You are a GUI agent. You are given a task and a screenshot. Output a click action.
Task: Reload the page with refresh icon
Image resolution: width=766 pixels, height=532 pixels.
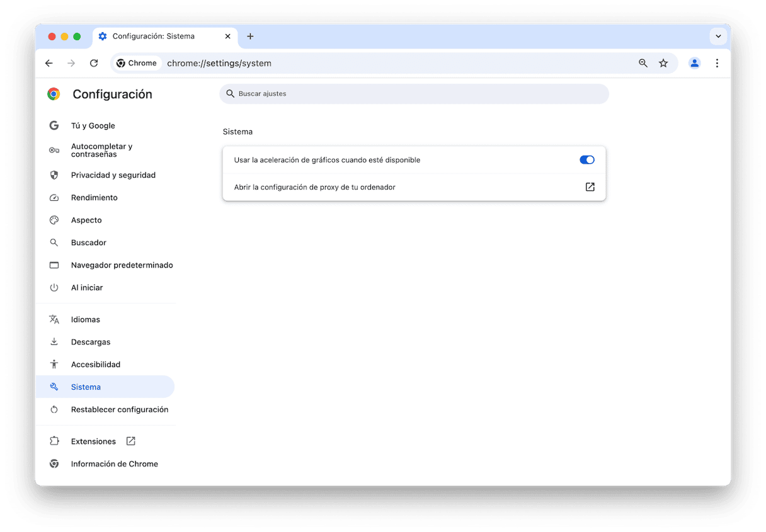[x=94, y=63]
